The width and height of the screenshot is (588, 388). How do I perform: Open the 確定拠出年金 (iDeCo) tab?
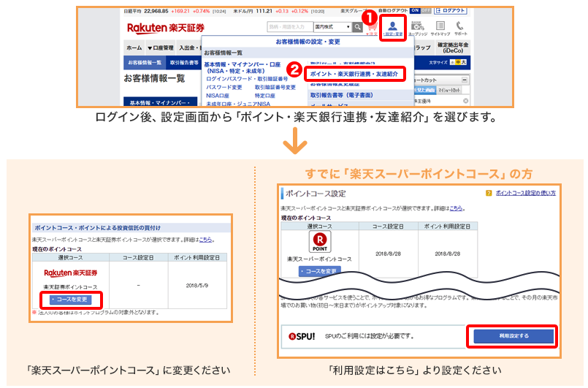(453, 47)
